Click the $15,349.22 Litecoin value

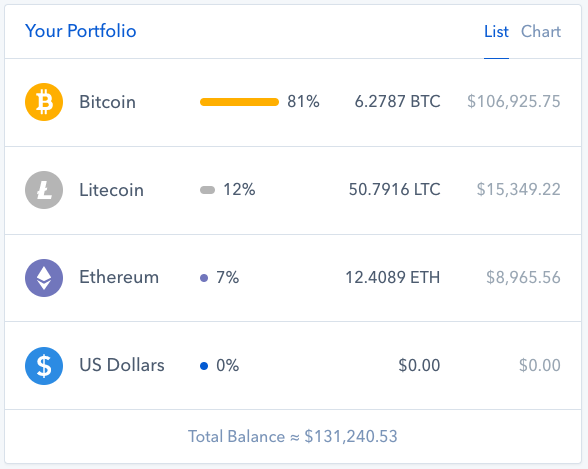click(519, 190)
